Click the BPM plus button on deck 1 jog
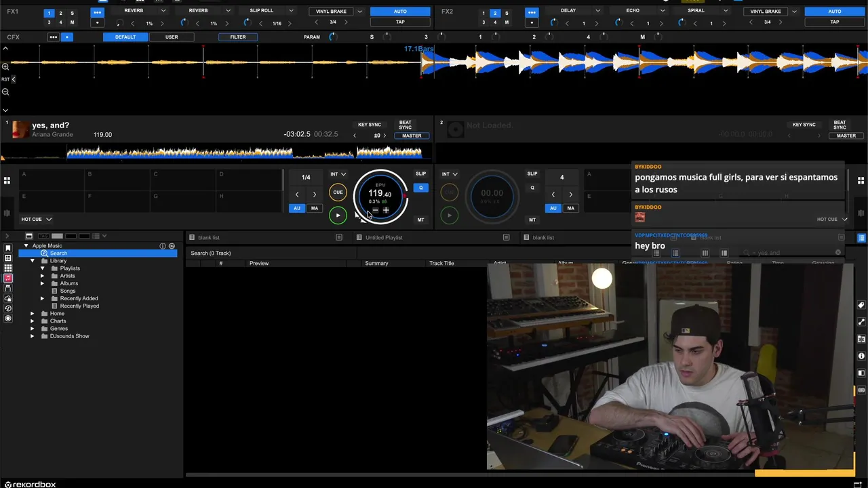This screenshot has height=488, width=868. (x=386, y=210)
